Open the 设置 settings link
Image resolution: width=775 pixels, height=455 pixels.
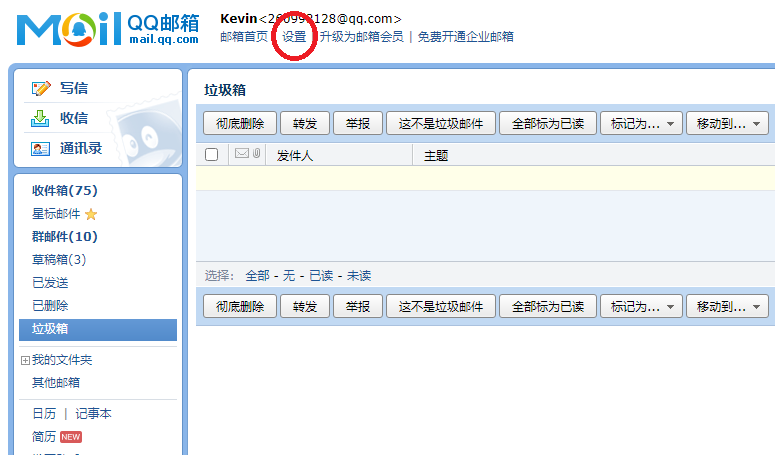pyautogui.click(x=294, y=36)
